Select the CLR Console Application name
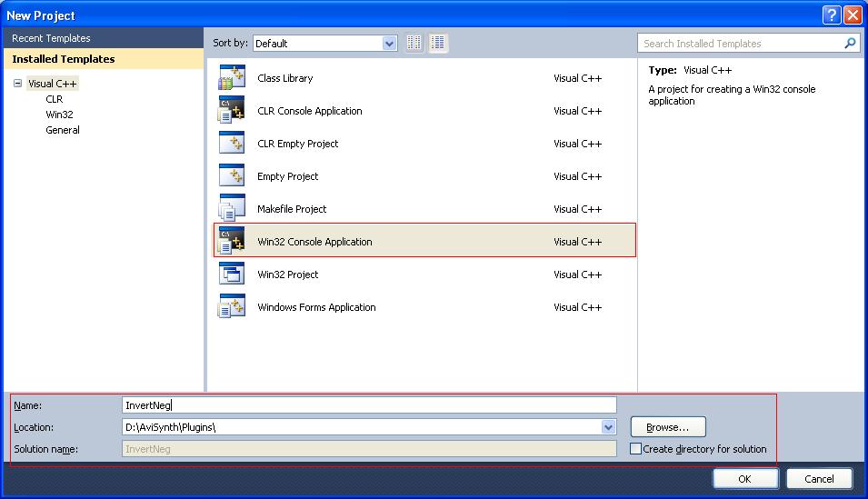 click(310, 111)
